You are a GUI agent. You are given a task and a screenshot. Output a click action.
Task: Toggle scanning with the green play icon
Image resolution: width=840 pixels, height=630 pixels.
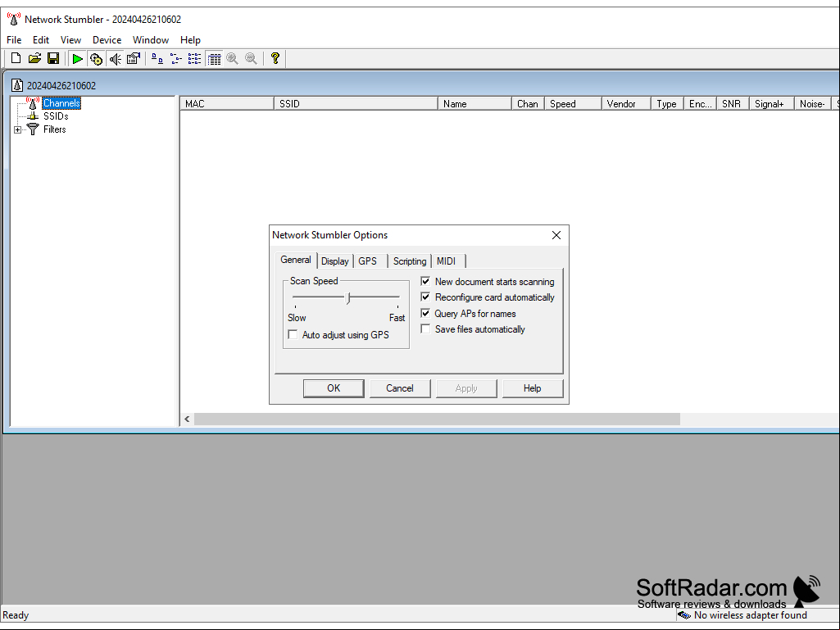pos(78,58)
